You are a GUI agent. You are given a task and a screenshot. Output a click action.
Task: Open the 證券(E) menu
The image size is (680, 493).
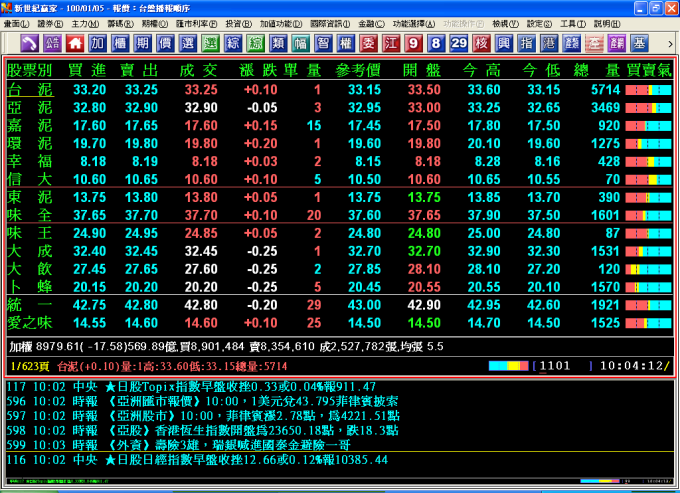[x=50, y=24]
